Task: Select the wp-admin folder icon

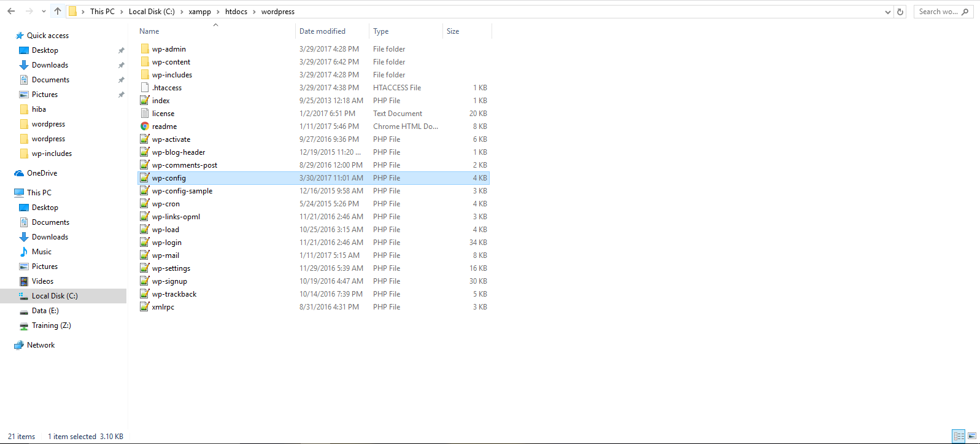Action: 145,49
